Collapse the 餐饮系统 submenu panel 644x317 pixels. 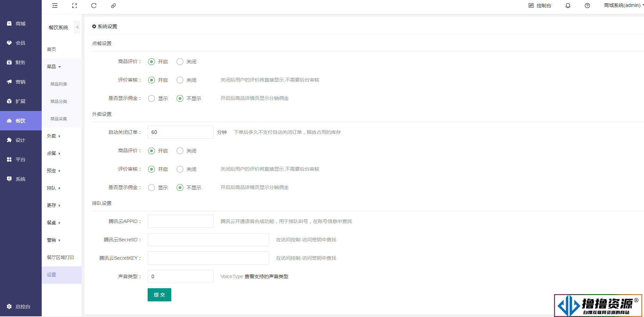(77, 27)
